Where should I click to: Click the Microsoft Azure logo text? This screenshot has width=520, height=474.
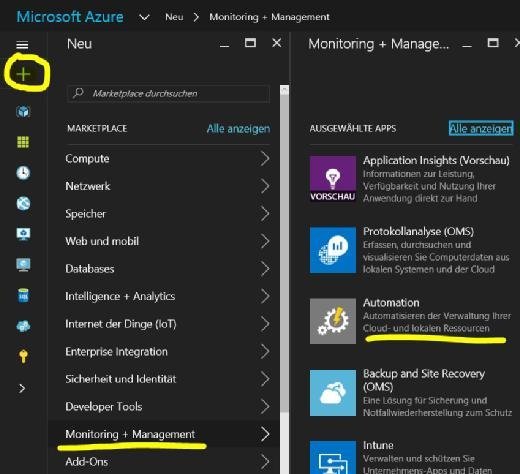[70, 17]
